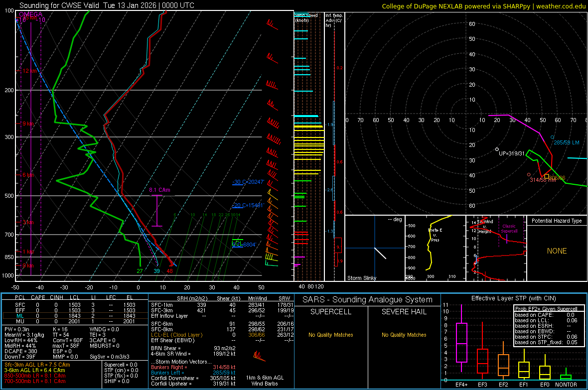Click the "Potential Hazard Type" heading
Viewport: 588px width, 390px height.
(x=557, y=221)
